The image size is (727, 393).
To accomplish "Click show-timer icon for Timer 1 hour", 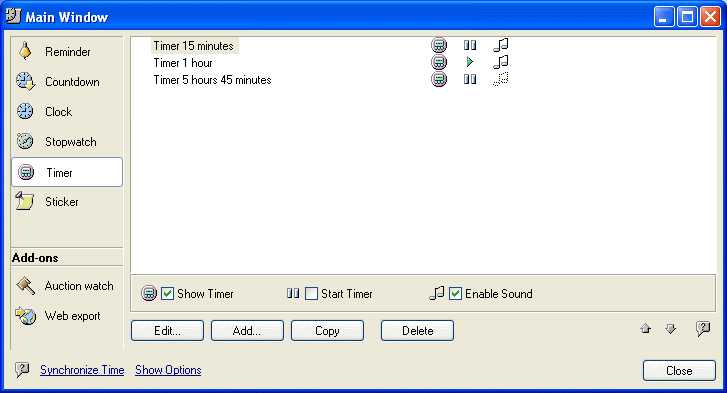I will (439, 62).
